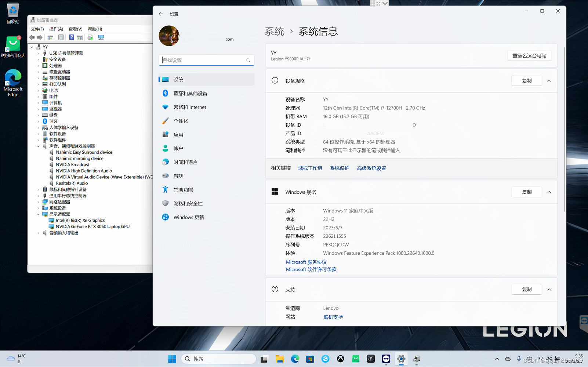Select 隐私和安全性 in Settings sidebar

[x=187, y=203]
